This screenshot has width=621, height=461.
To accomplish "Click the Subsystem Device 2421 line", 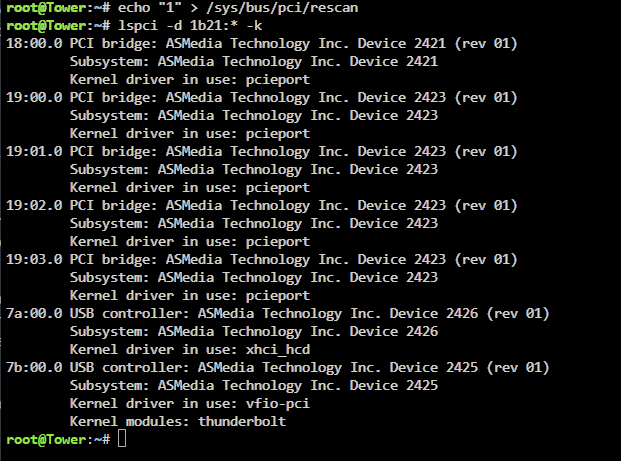I will point(253,61).
